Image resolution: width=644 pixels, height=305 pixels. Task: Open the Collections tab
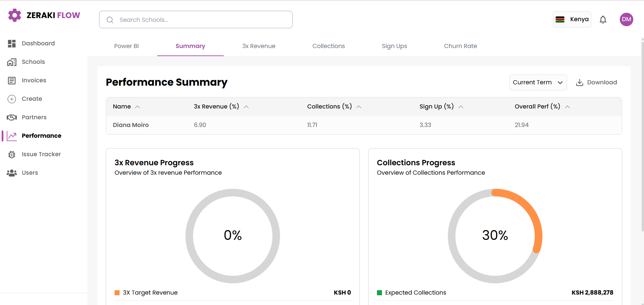click(329, 46)
